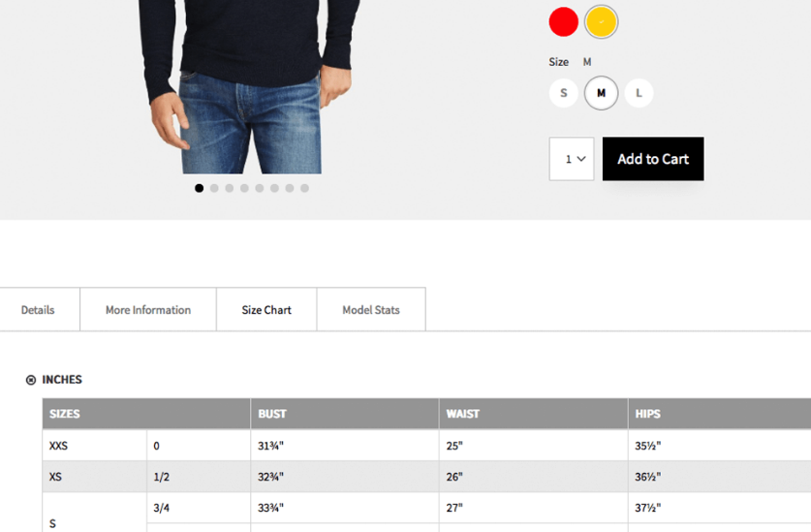
Task: Choose size L
Action: point(639,93)
